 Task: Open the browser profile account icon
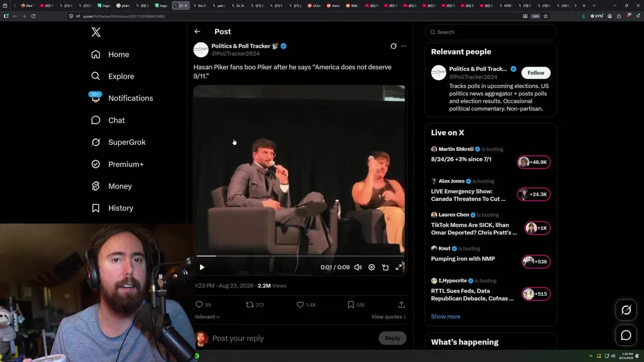(610, 16)
